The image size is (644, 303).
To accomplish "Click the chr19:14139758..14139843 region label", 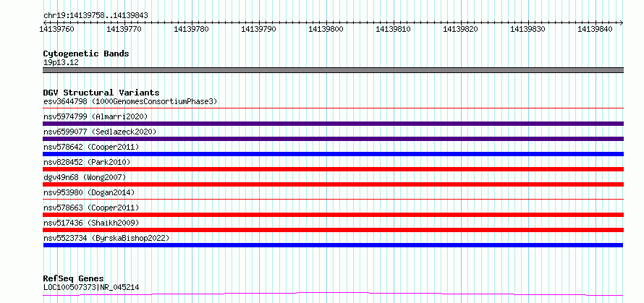I will click(96, 15).
